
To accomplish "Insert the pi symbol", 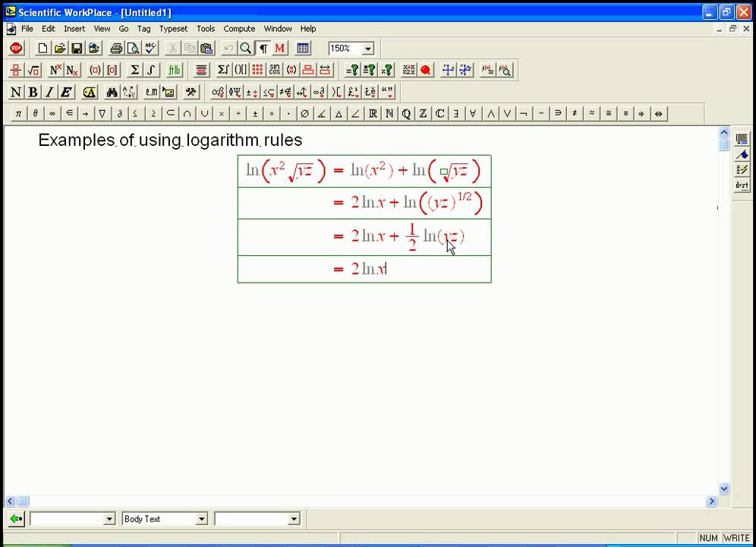I will click(x=18, y=114).
